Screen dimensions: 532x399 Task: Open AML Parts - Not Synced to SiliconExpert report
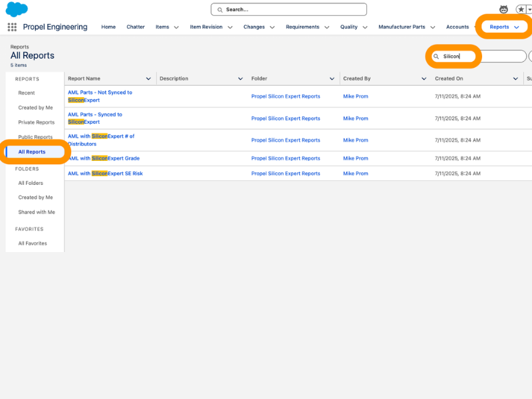tap(100, 96)
